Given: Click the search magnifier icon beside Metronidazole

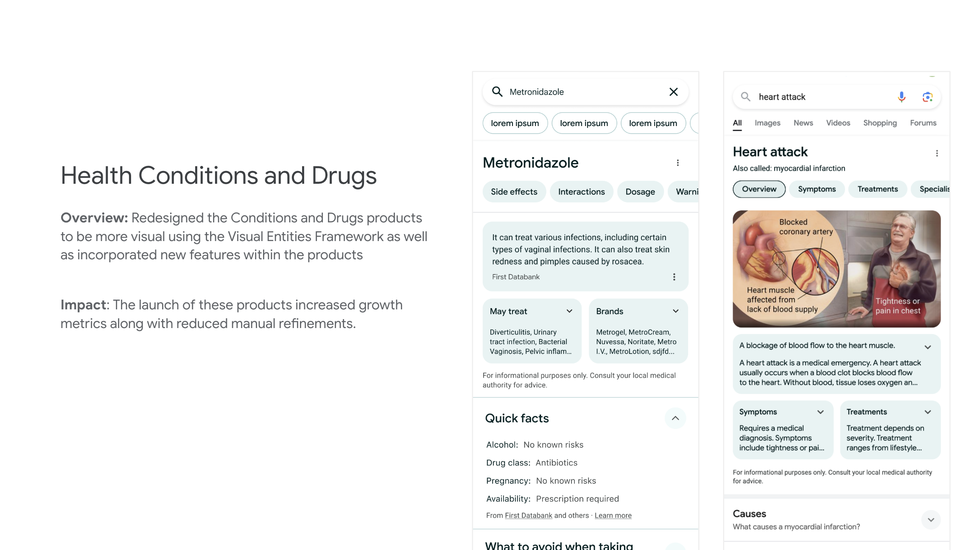Looking at the screenshot, I should click(x=497, y=92).
